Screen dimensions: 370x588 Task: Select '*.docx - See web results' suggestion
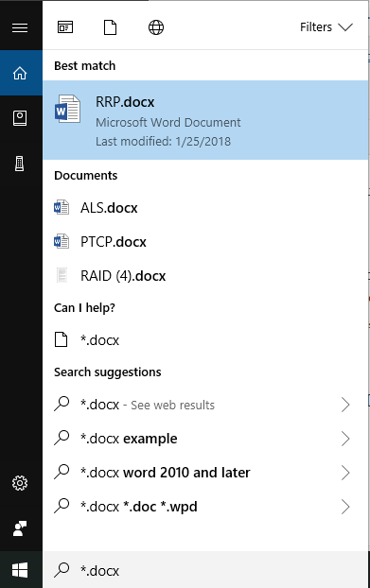tap(205, 405)
